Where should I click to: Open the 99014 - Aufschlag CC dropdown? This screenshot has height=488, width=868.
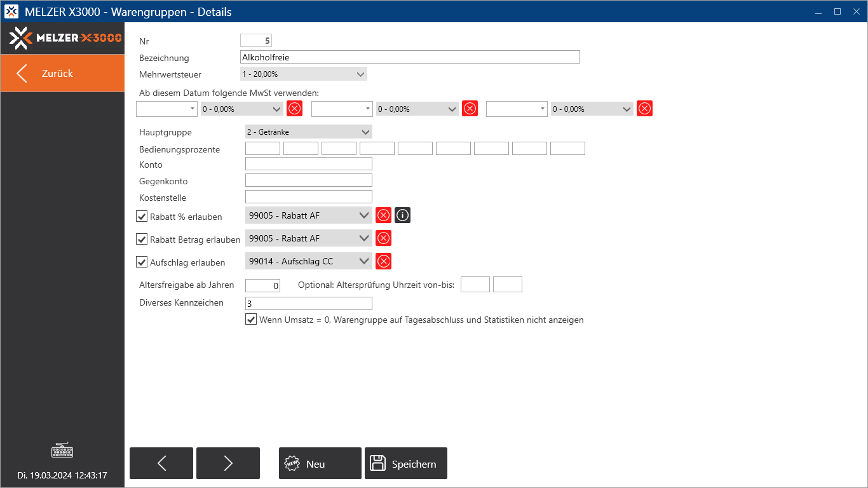(308, 261)
